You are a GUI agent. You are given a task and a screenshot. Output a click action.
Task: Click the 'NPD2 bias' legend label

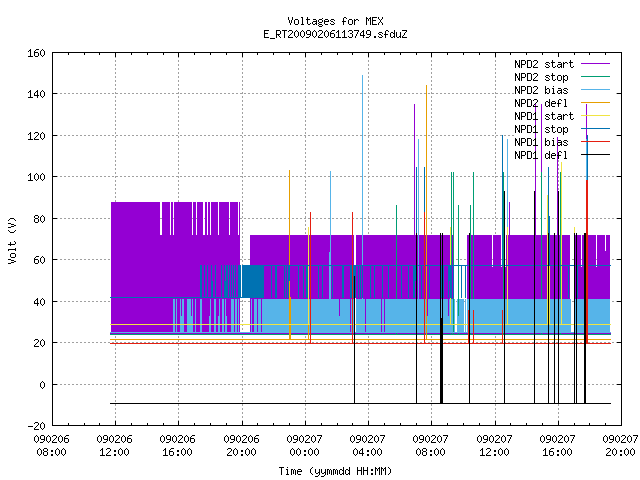[x=541, y=90]
